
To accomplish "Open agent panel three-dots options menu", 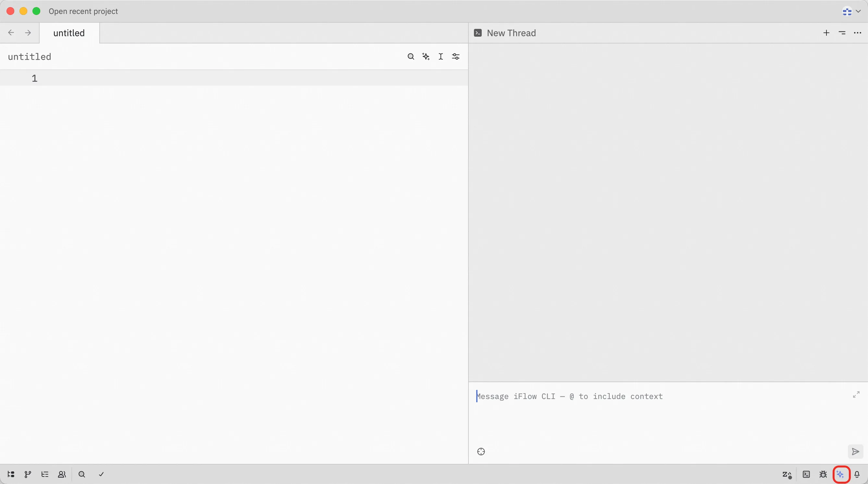I will [858, 33].
